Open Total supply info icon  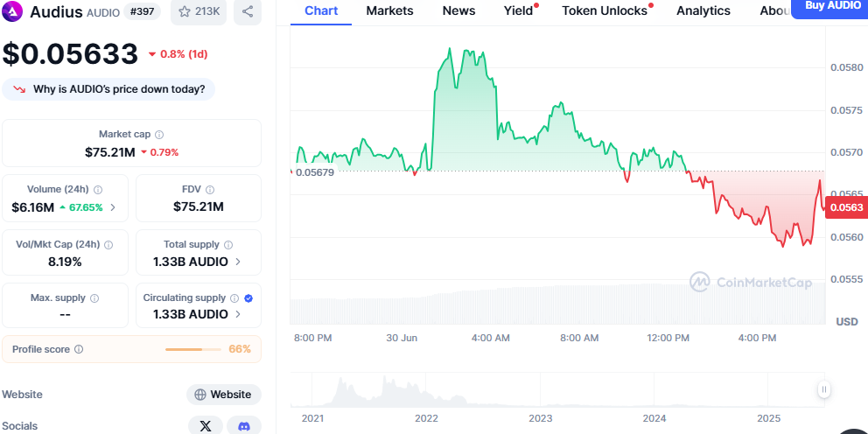(228, 245)
